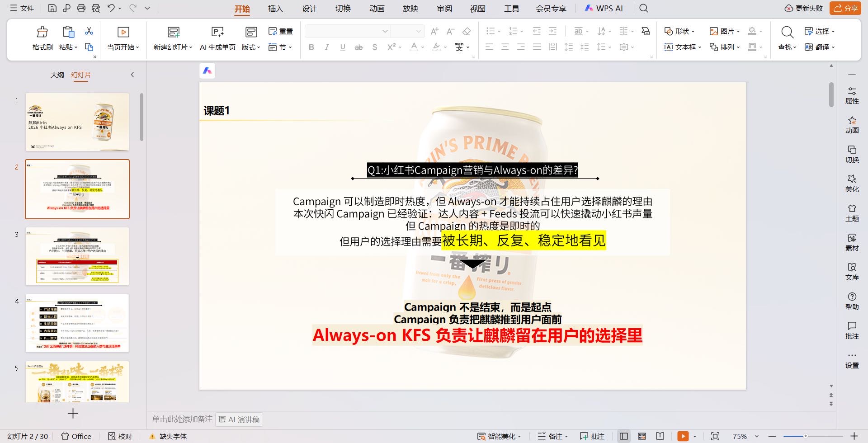Open the Search magnifier at the top bar
The image size is (868, 443).
click(644, 8)
